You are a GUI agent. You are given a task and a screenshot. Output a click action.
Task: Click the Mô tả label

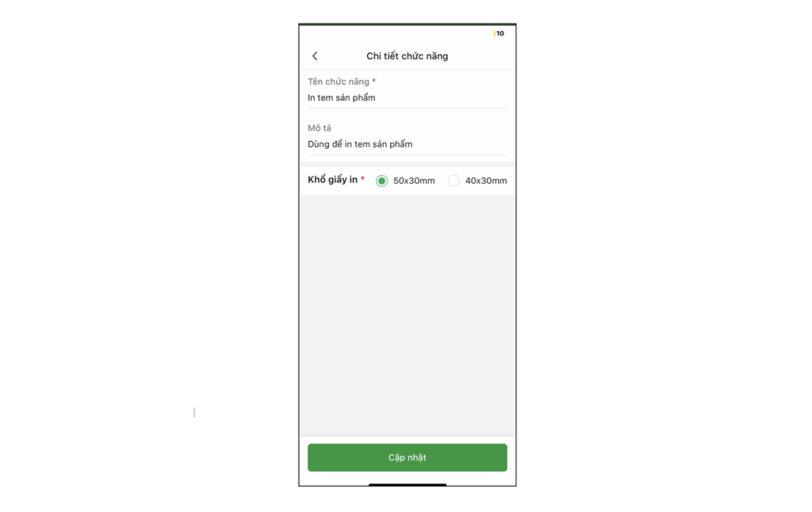pos(320,128)
